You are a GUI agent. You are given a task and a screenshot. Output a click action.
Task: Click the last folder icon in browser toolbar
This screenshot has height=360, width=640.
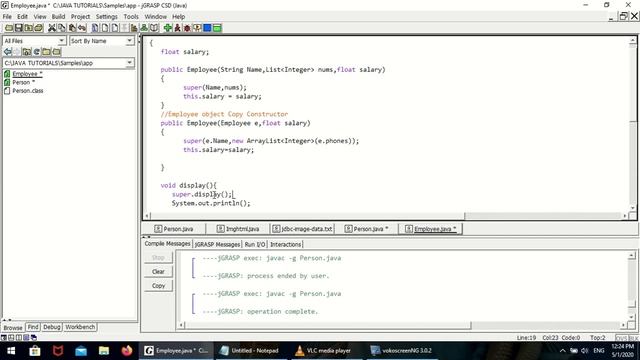[56, 52]
